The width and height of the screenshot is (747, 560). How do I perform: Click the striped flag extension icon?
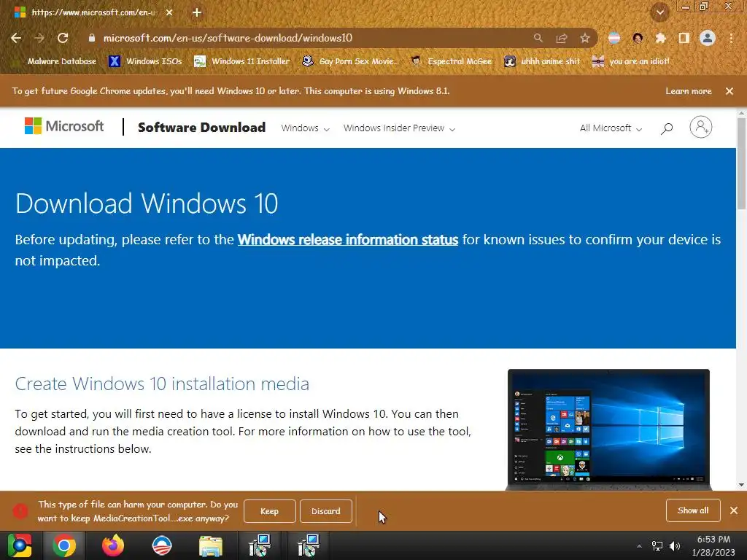coord(614,38)
